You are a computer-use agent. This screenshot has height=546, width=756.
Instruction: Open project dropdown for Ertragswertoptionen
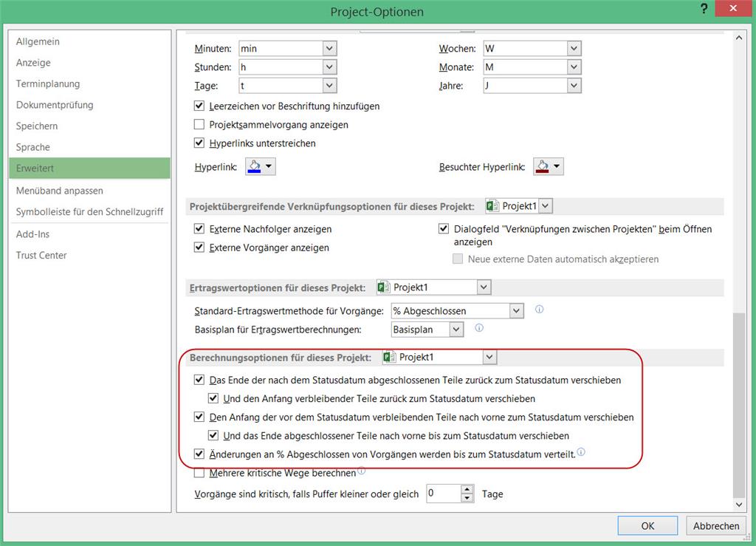(x=484, y=287)
